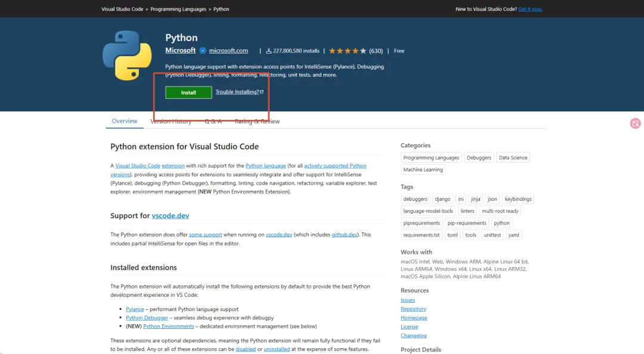Click the linters tag
644x354 pixels.
click(x=467, y=211)
